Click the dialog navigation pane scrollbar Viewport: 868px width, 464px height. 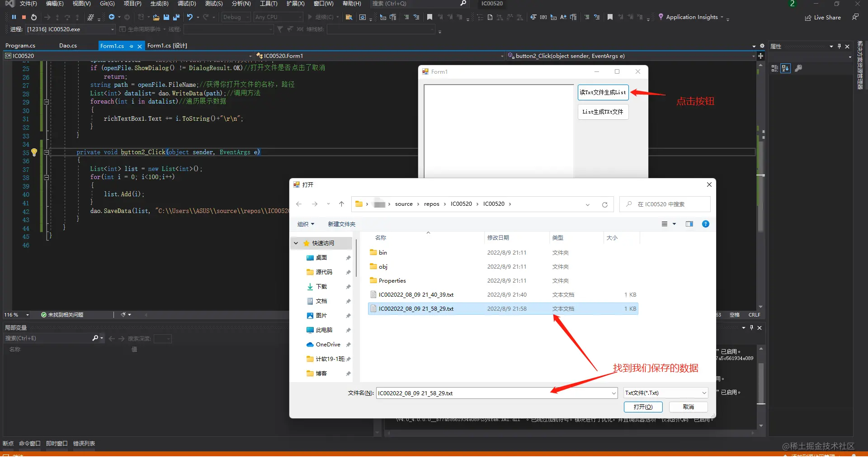356,258
